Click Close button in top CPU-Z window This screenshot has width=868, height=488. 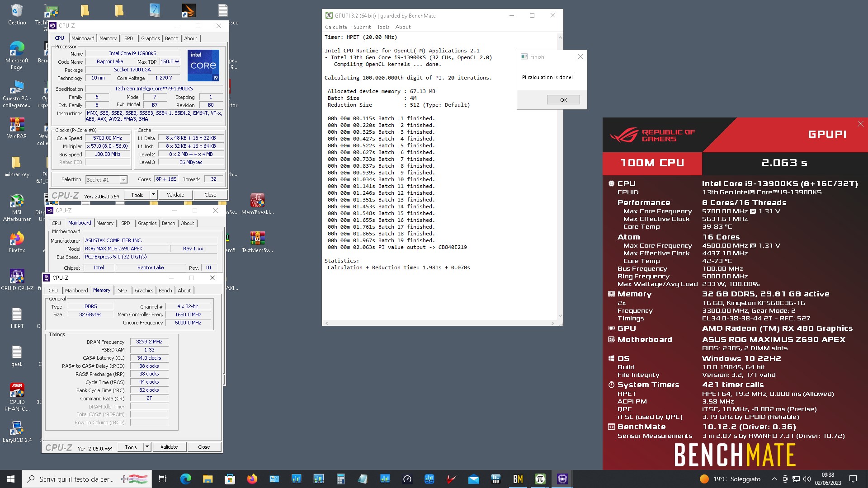(210, 195)
